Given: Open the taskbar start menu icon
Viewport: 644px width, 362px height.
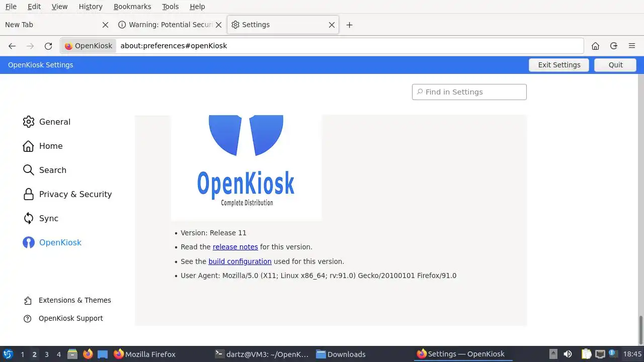Looking at the screenshot, I should [8, 354].
